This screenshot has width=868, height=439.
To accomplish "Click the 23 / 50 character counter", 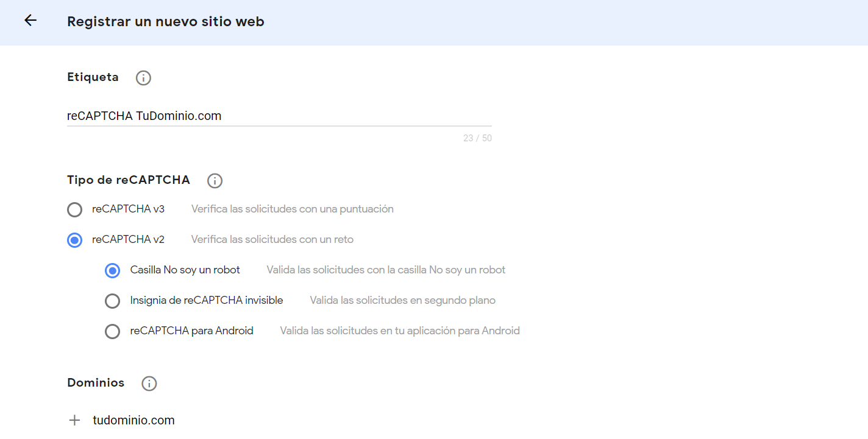I will click(x=477, y=138).
